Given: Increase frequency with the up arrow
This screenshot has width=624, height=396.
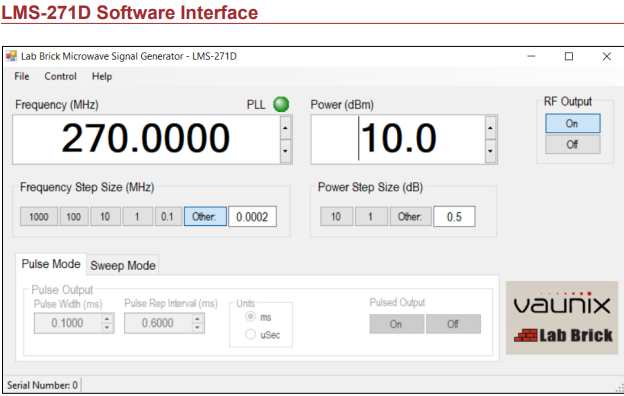Looking at the screenshot, I should [x=285, y=128].
